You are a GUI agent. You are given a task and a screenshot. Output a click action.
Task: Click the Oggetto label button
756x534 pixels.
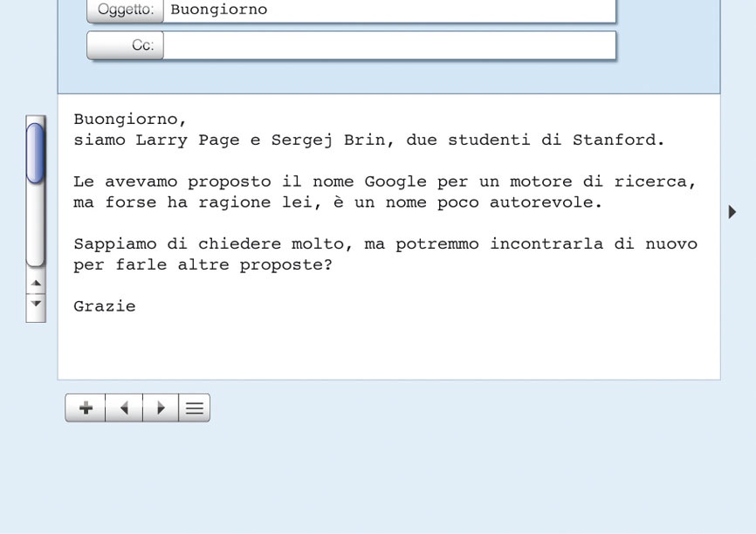click(126, 10)
